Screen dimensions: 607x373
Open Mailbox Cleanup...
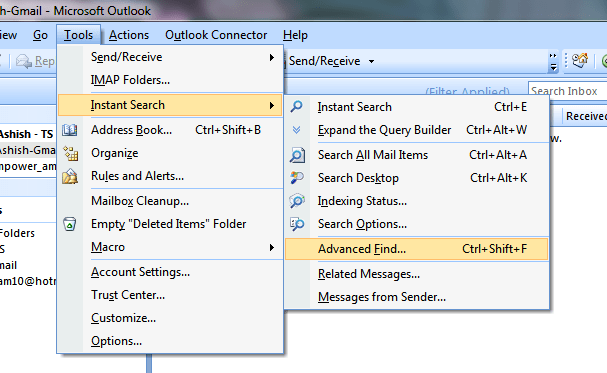tap(170, 201)
